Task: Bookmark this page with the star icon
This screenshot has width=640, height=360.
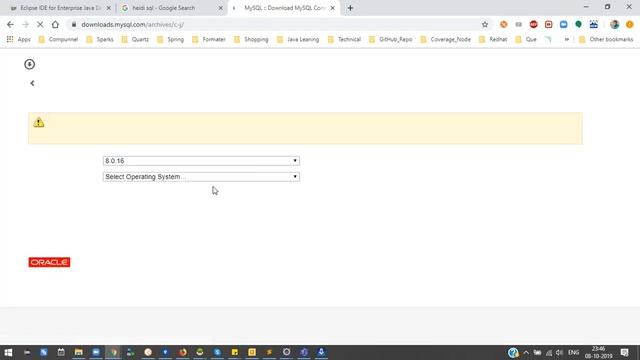Action: [x=484, y=24]
